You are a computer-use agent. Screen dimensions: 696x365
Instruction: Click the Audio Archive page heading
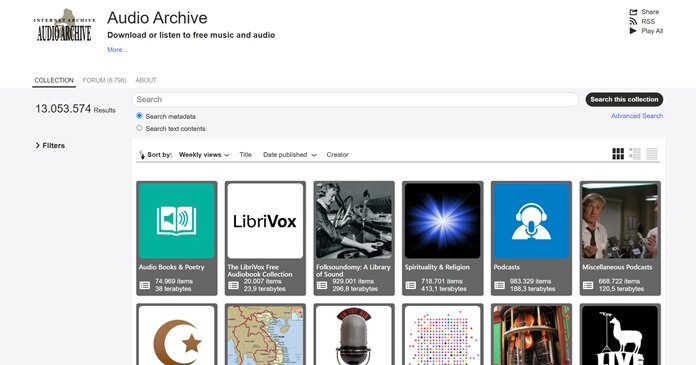[x=157, y=18]
